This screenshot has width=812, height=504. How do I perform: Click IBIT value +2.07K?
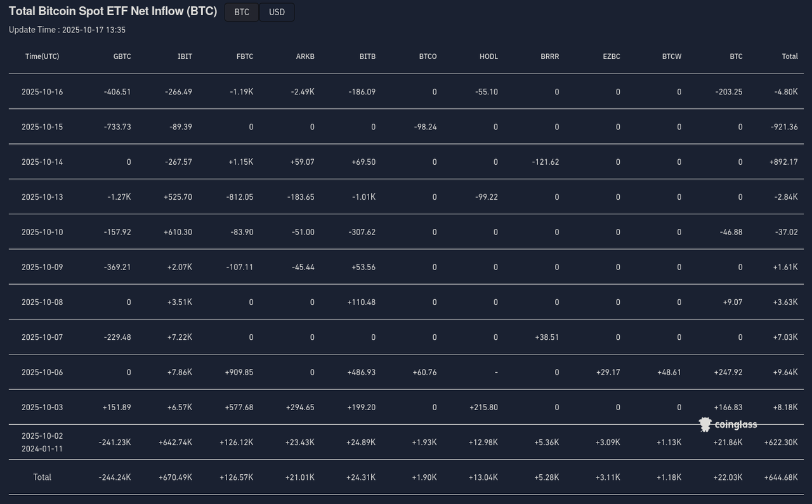tap(180, 267)
